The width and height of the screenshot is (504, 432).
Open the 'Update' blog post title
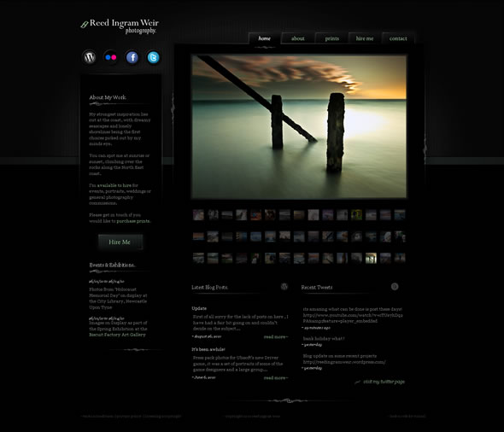[199, 308]
